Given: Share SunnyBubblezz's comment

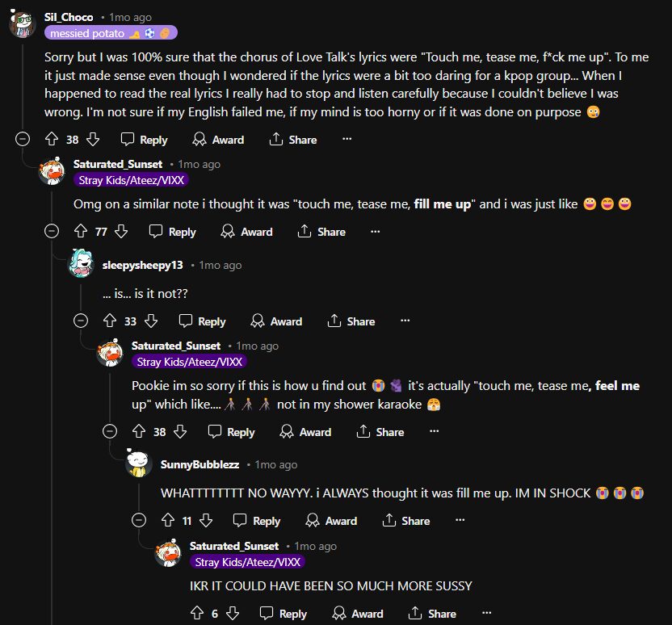Looking at the screenshot, I should (x=406, y=521).
